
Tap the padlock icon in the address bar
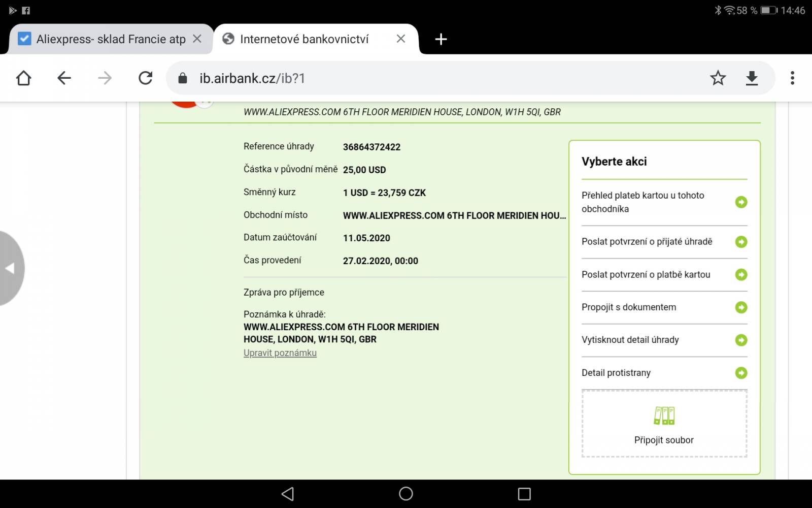[183, 78]
